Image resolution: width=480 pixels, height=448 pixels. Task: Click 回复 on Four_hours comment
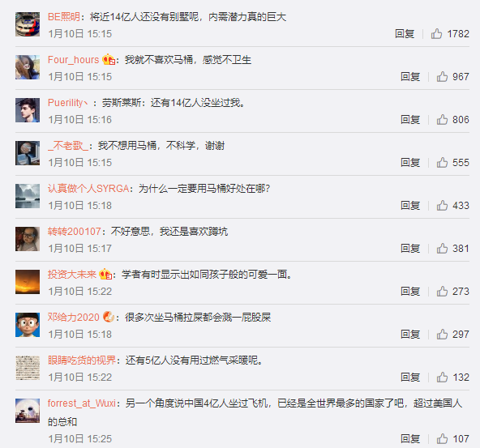(410, 76)
